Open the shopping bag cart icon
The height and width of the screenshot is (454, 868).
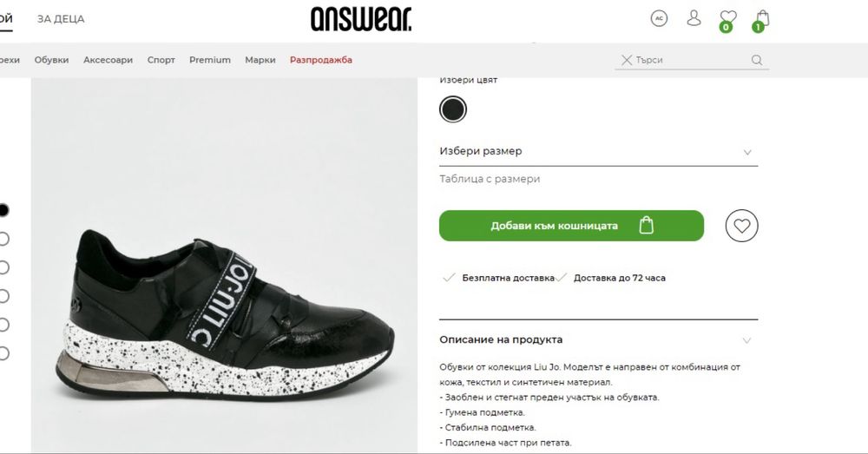762,20
